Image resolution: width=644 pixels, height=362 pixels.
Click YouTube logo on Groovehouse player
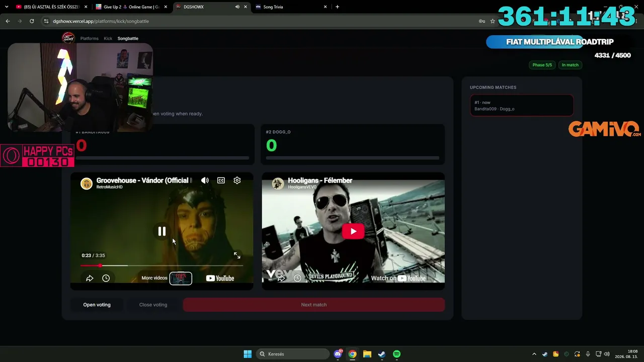click(x=220, y=278)
